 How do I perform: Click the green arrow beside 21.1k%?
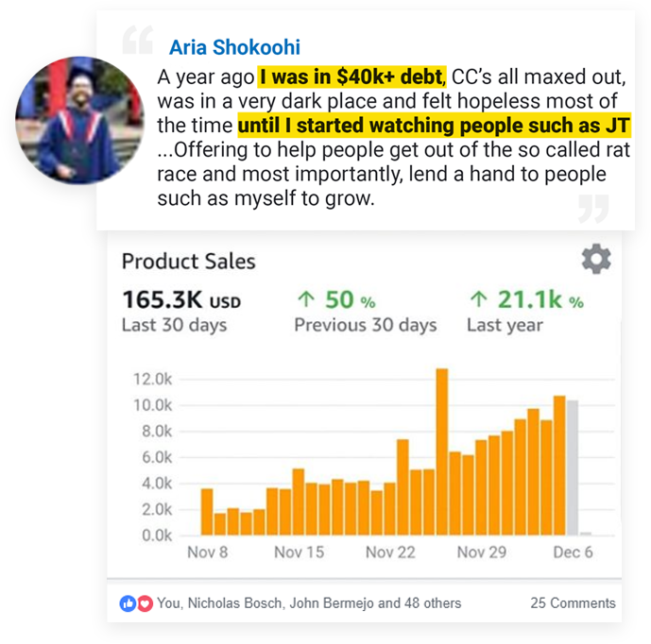tap(478, 300)
